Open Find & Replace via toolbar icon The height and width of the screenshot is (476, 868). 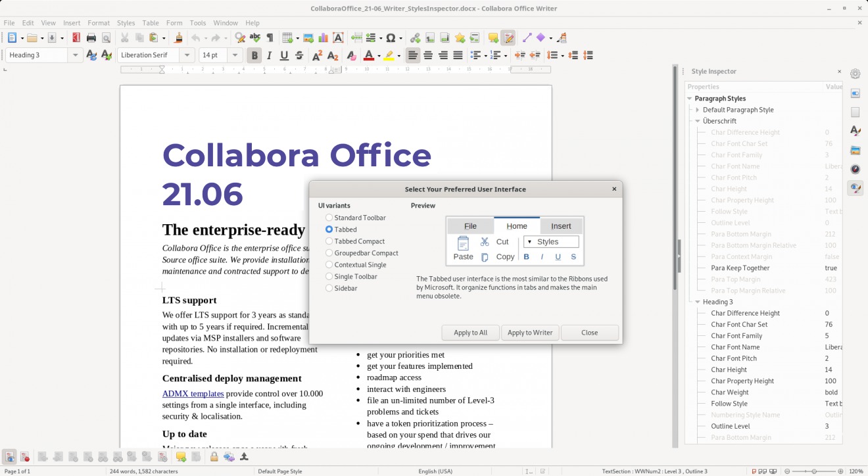coord(241,38)
